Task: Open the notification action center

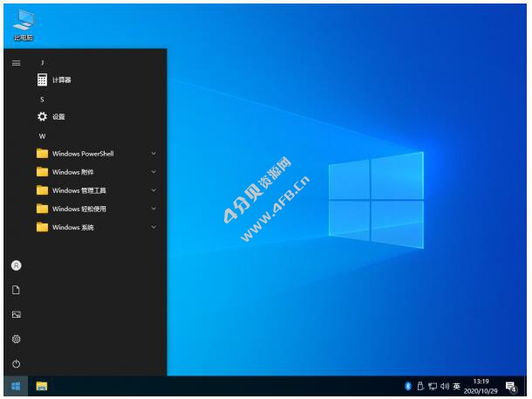Action: tap(512, 385)
